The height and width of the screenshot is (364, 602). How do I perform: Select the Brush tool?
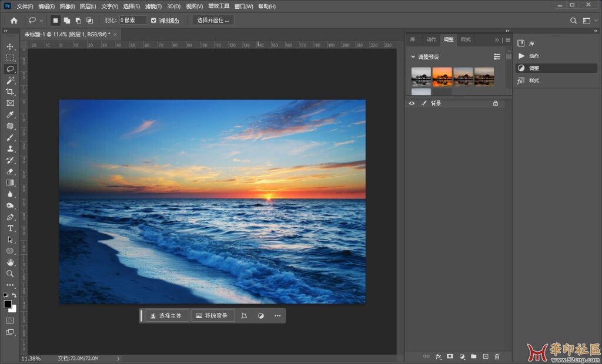(10, 137)
